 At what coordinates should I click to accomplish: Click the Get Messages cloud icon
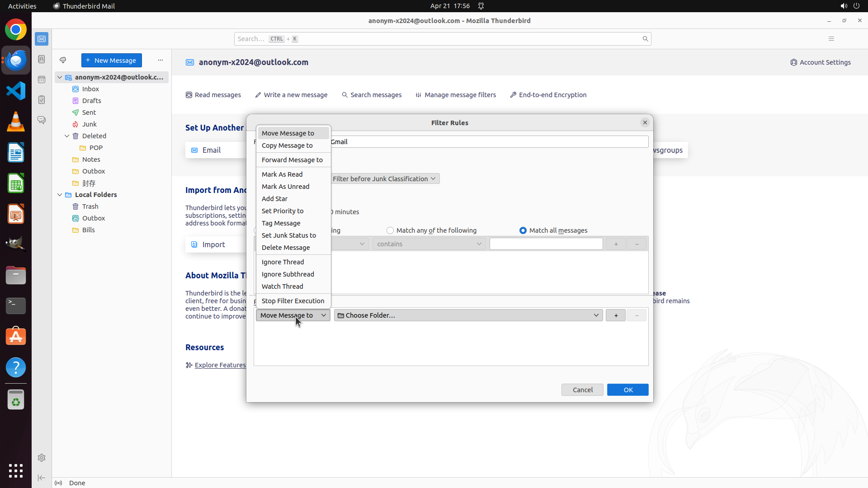click(x=63, y=60)
